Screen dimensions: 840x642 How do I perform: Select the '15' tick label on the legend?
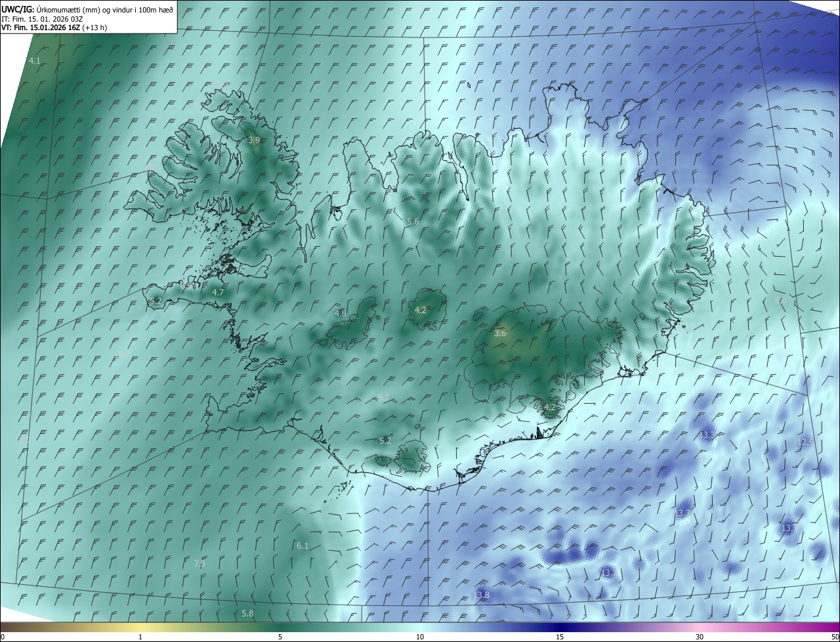point(560,637)
